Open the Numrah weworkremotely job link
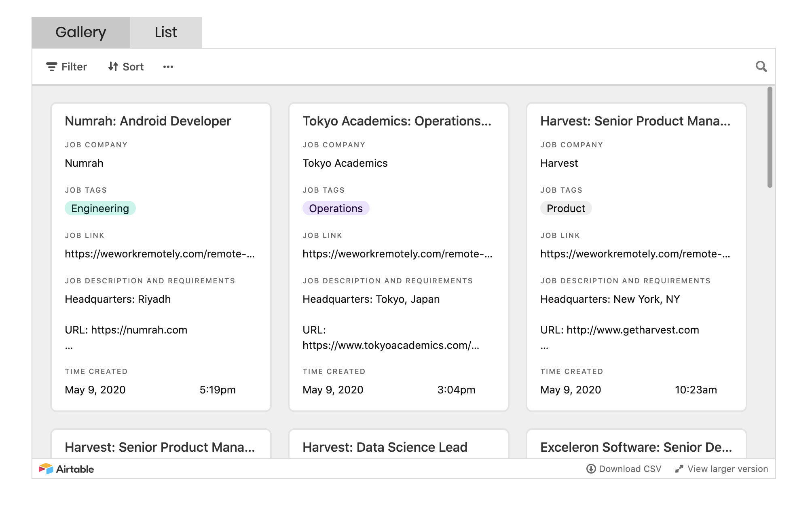Viewport: 812px width, 510px height. 160,254
